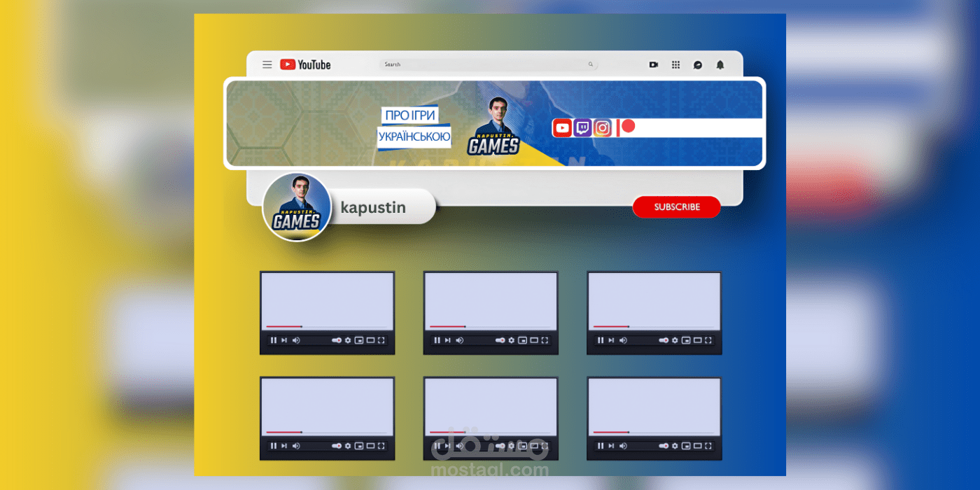Skip to next in top-right video
The width and height of the screenshot is (980, 490).
coord(610,340)
